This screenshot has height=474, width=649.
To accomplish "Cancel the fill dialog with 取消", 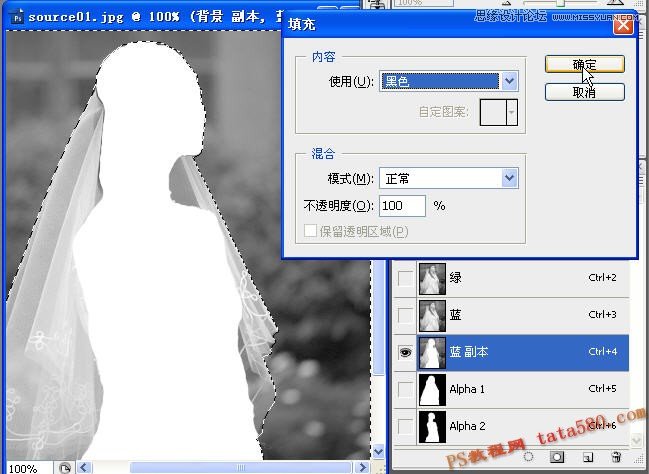I will [584, 92].
